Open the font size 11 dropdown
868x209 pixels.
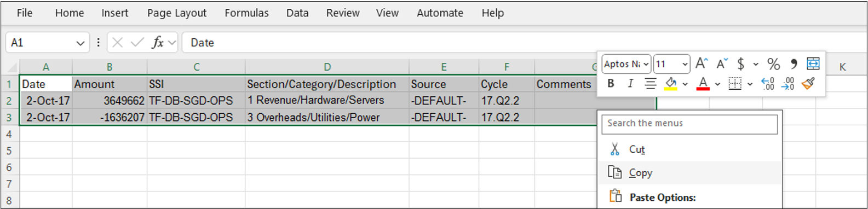pos(685,65)
